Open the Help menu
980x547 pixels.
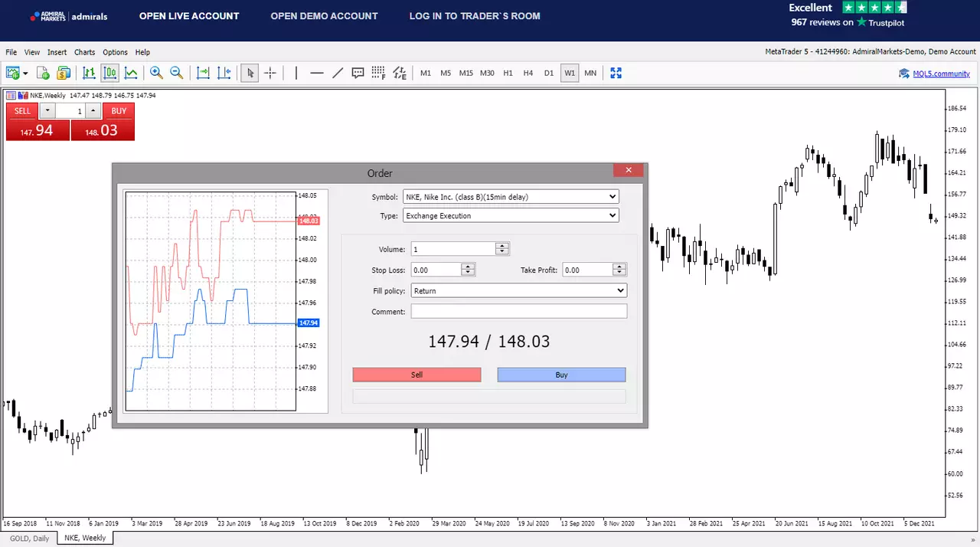pos(142,52)
